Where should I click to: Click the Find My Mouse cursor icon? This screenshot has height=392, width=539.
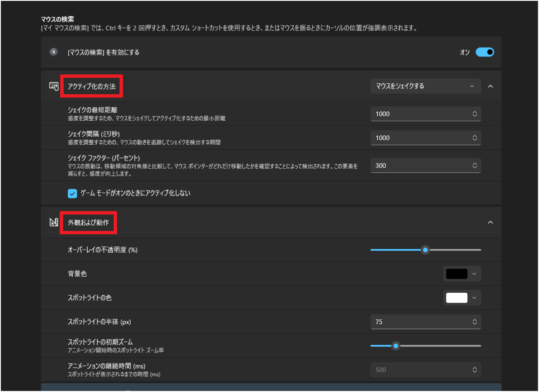click(x=53, y=52)
